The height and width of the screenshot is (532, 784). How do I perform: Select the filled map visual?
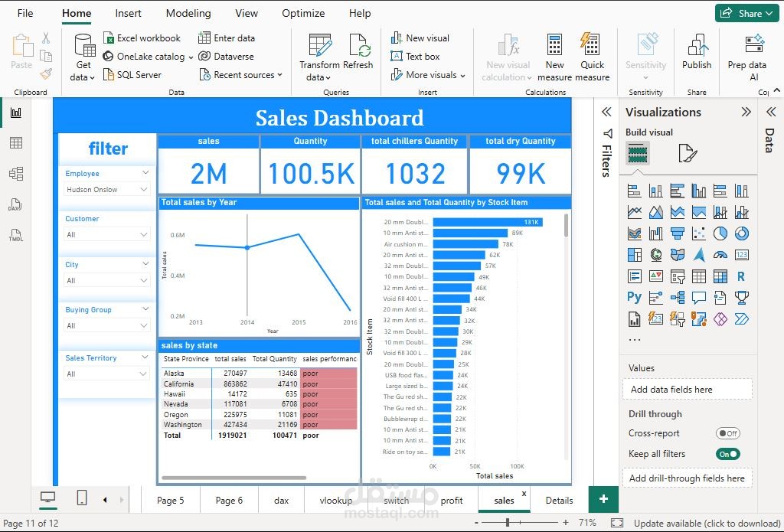(678, 255)
